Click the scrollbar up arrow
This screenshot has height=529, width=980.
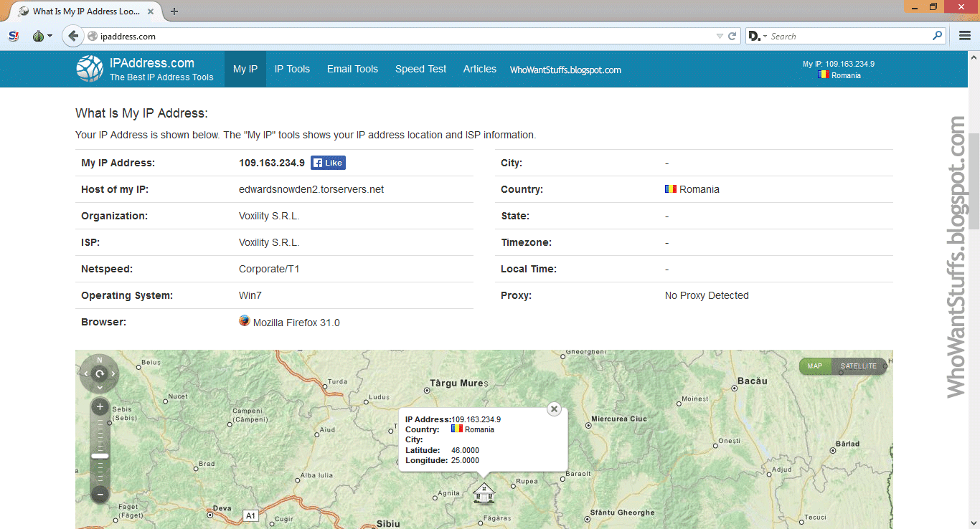pos(974,57)
